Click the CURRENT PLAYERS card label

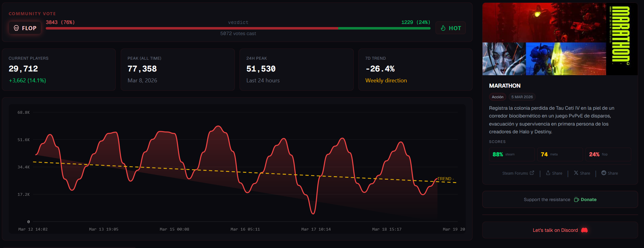click(29, 58)
